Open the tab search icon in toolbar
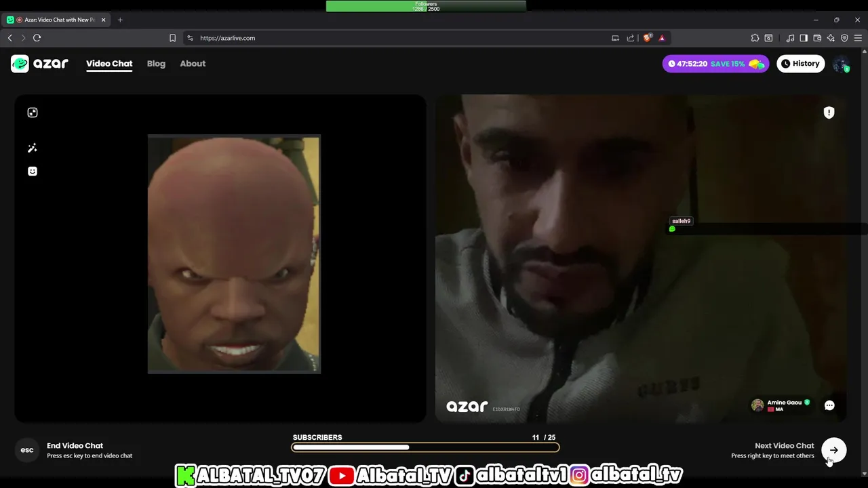 point(768,38)
